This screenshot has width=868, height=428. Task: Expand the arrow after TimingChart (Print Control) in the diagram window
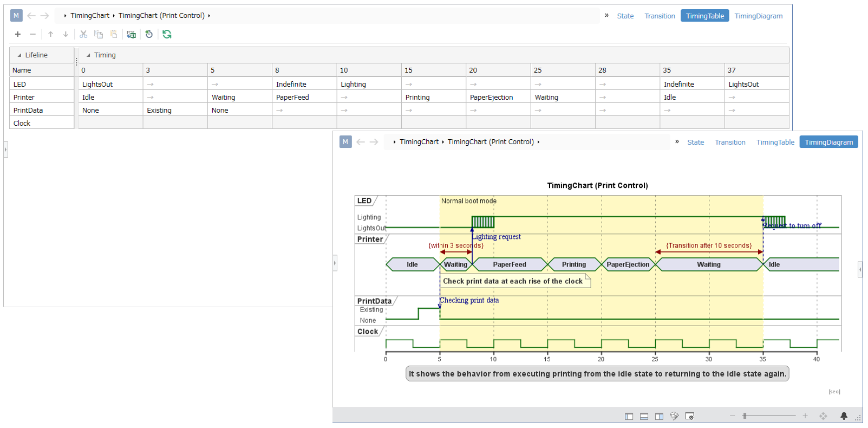coord(538,142)
